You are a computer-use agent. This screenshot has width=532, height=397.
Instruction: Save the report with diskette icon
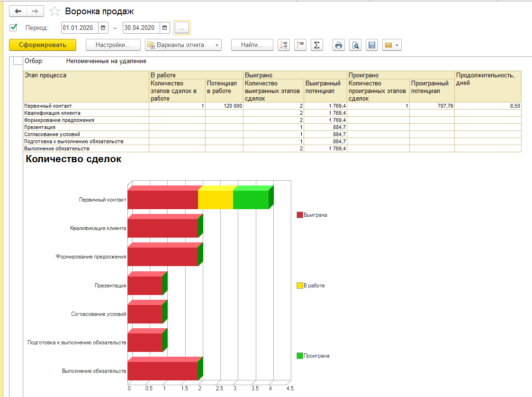point(371,45)
